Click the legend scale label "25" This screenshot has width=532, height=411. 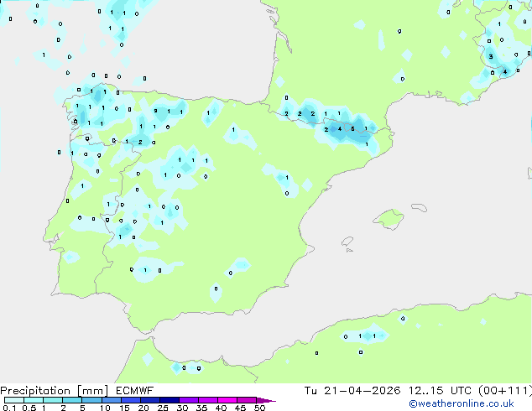pyautogui.click(x=163, y=408)
